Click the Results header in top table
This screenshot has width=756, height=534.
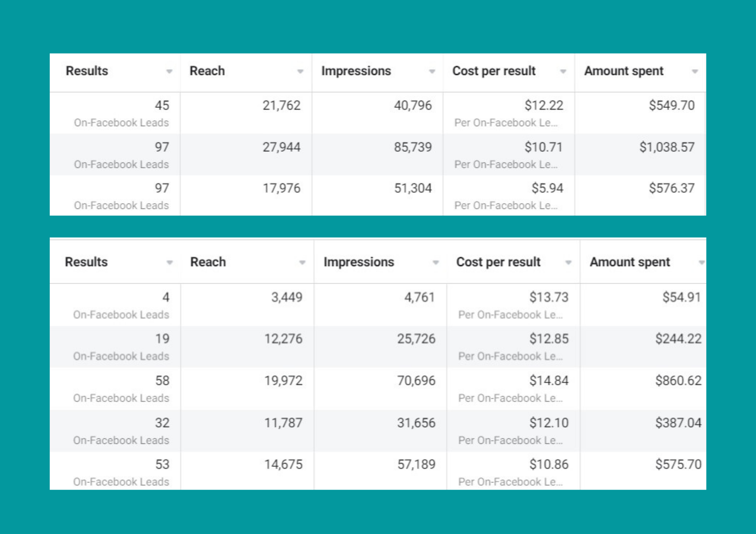(87, 71)
